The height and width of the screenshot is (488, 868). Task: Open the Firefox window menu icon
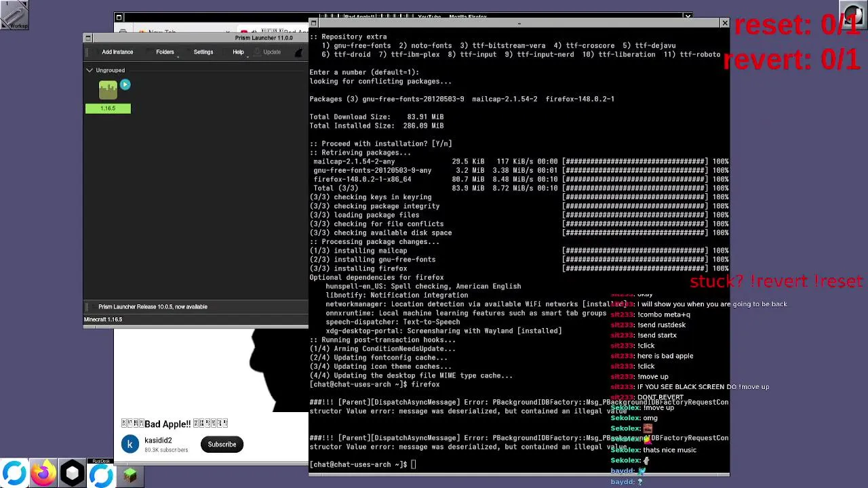(119, 18)
